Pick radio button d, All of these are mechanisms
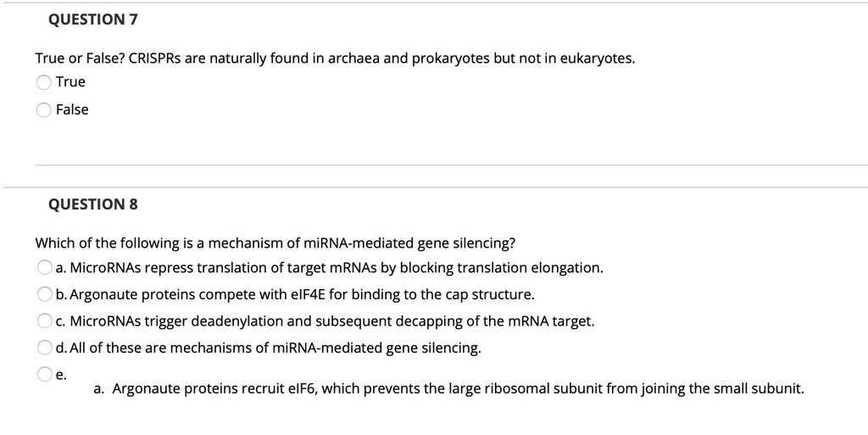This screenshot has height=435, width=868. coord(44,348)
